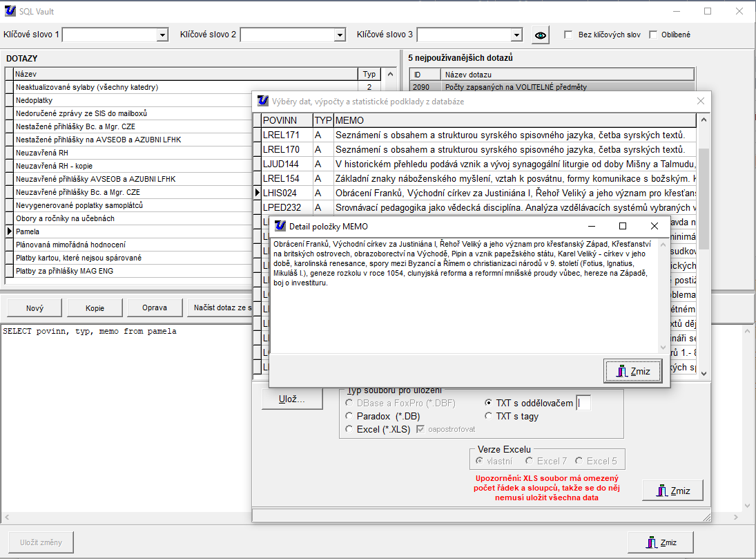Close the data selection results window
756x559 pixels.
coord(701,101)
